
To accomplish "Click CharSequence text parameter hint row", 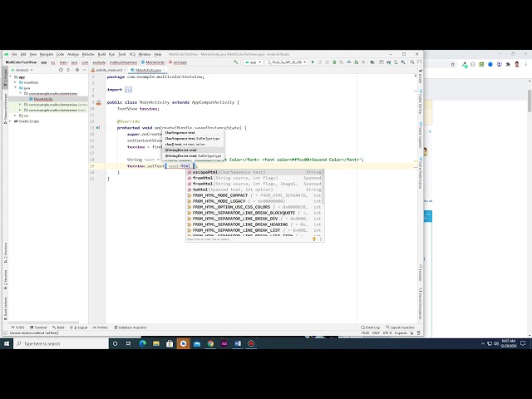I will pos(193,133).
